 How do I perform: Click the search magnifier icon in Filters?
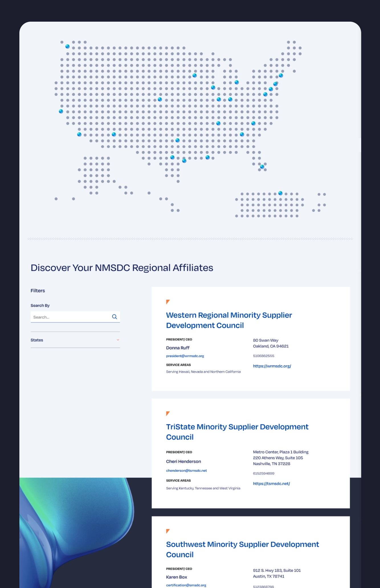pos(115,317)
